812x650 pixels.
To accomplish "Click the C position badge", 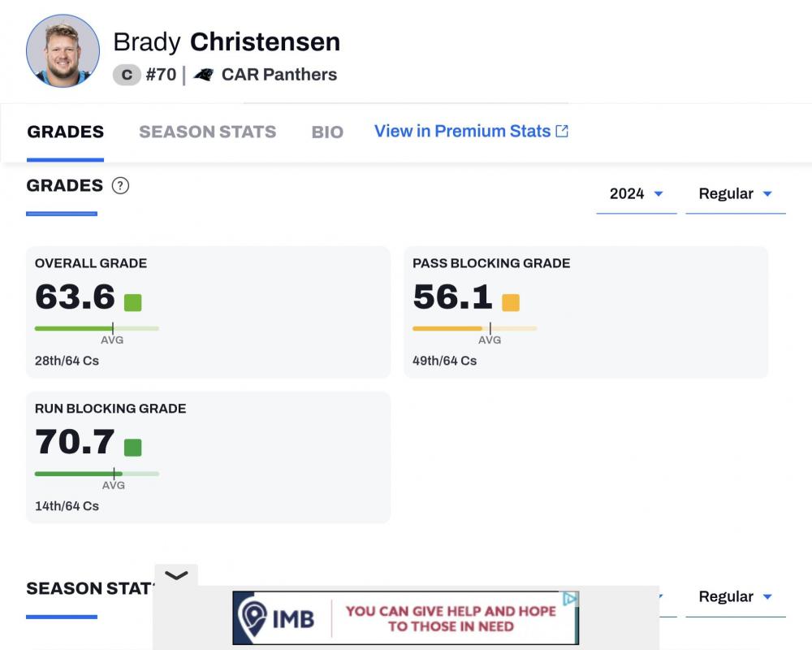I will [x=126, y=75].
